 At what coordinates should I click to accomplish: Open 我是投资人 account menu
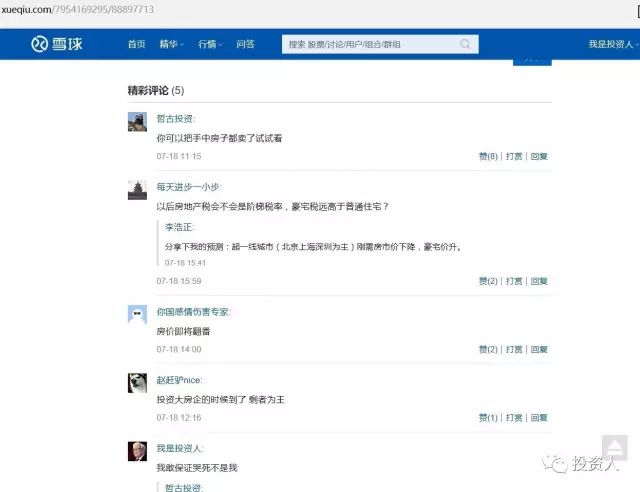pyautogui.click(x=611, y=45)
